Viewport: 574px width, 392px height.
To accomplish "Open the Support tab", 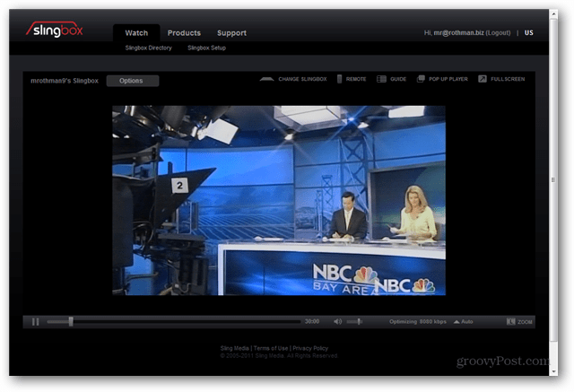I will (x=231, y=33).
